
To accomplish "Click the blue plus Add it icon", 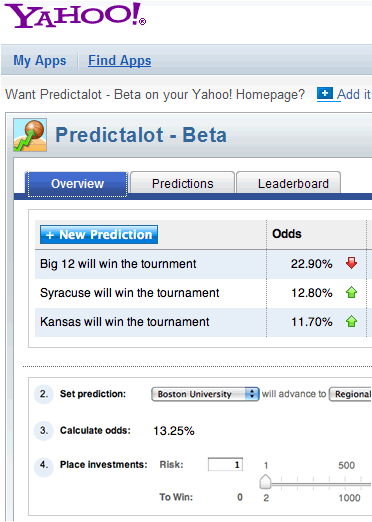I will tap(325, 93).
